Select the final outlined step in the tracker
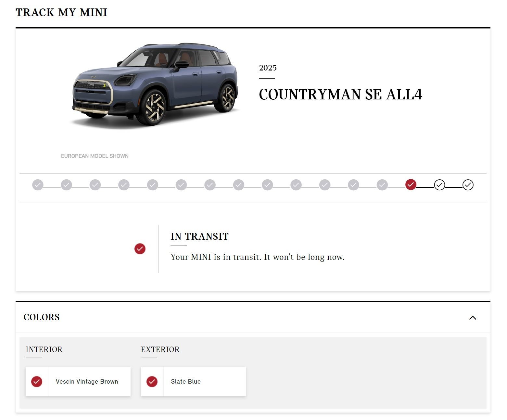 pyautogui.click(x=468, y=185)
